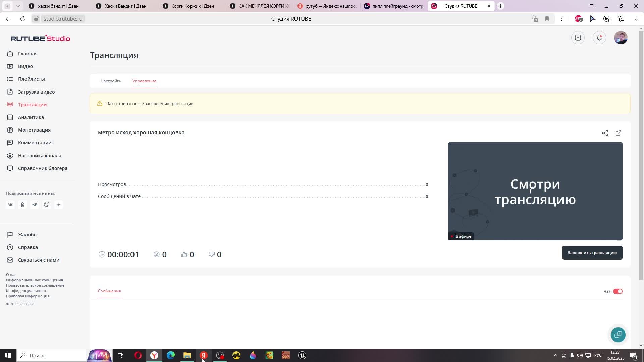This screenshot has height=362, width=644.
Task: Open Microsoft Edge from taskbar
Action: (x=171, y=355)
